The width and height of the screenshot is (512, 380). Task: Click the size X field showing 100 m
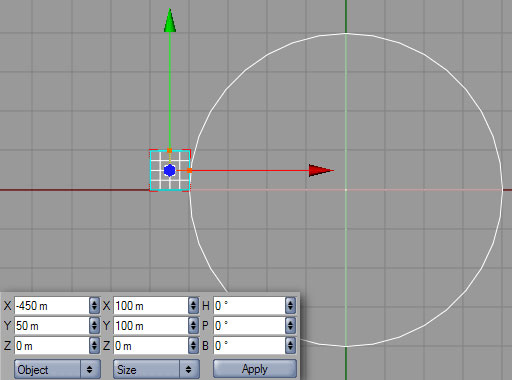coord(151,306)
